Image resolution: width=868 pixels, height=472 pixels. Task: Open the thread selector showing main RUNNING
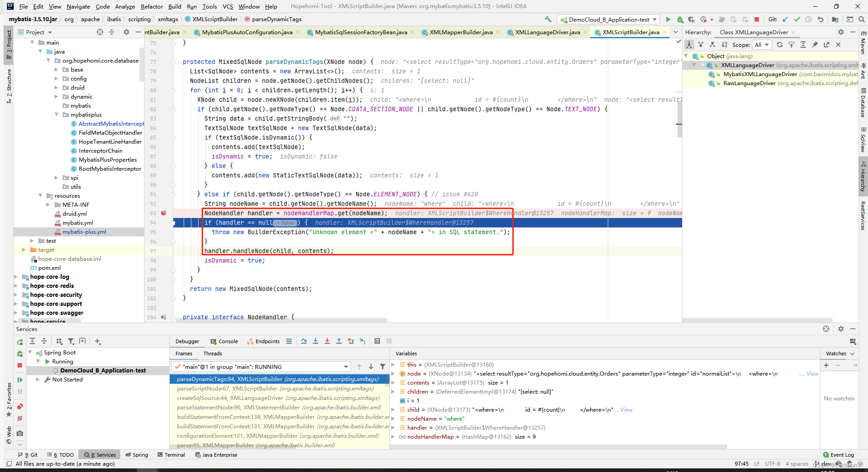(x=261, y=367)
